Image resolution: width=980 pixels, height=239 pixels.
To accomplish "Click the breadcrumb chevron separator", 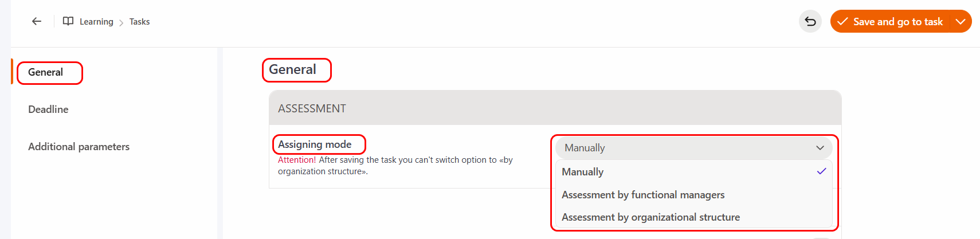I will 121,22.
